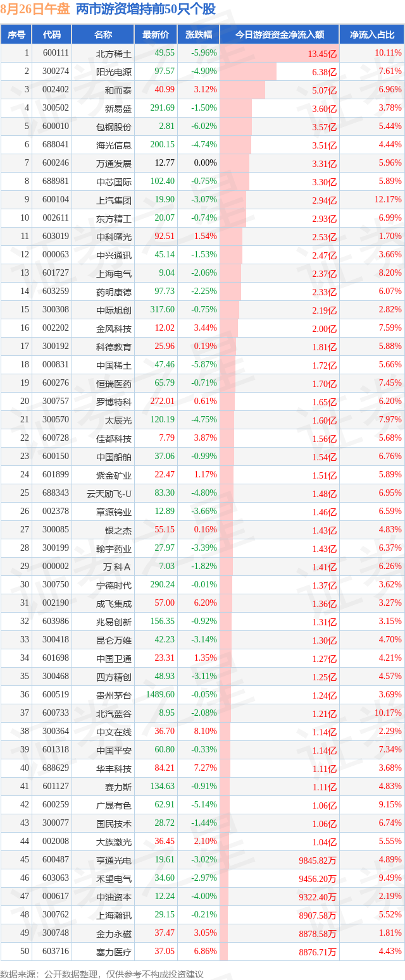Click stock code 000063
Image resolution: width=405 pixels, height=980 pixels.
56,255
